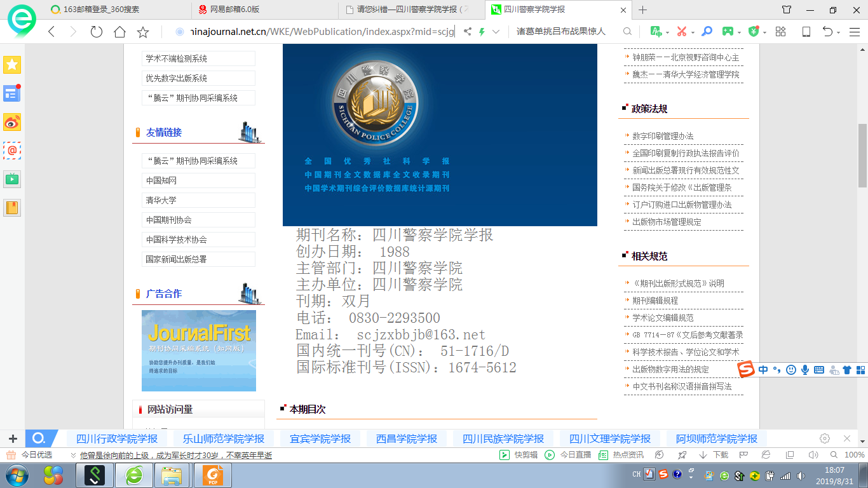The image size is (868, 488).
Task: Open 下载 downloads in status bar
Action: tap(714, 455)
